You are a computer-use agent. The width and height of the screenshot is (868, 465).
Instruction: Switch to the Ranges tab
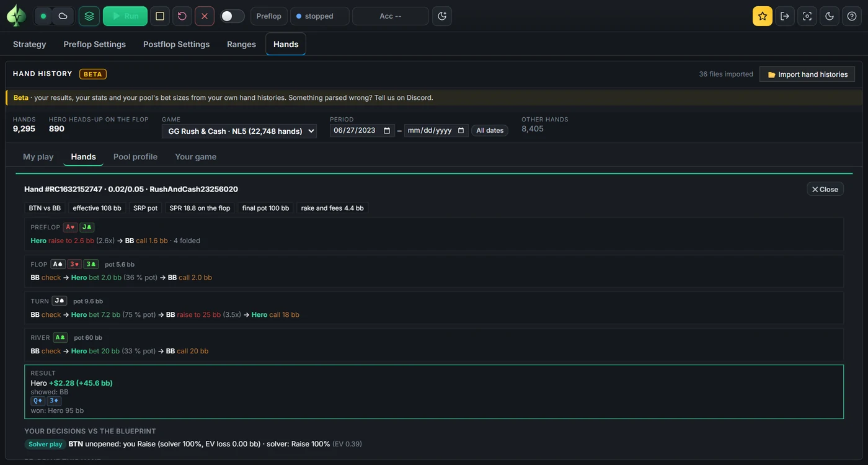click(x=242, y=44)
